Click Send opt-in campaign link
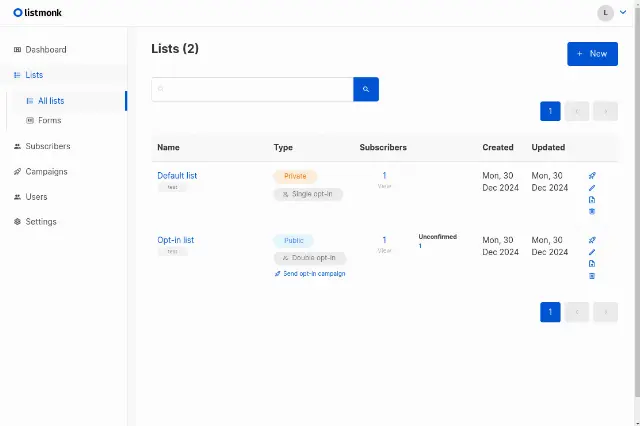The height and width of the screenshot is (426, 640). click(310, 274)
